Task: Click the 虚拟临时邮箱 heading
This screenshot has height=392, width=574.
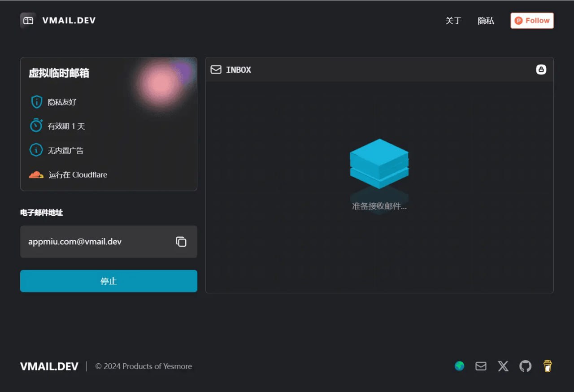Action: [59, 73]
